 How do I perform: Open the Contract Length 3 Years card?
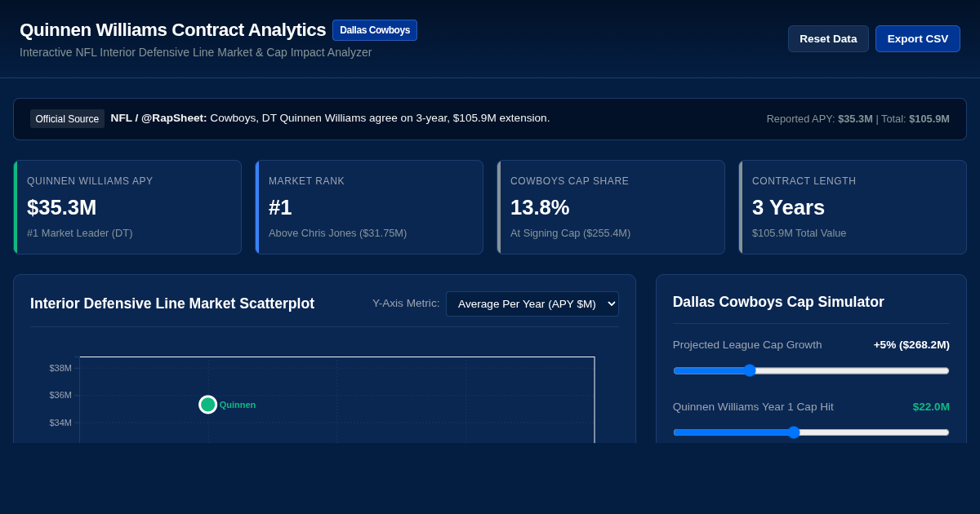853,207
